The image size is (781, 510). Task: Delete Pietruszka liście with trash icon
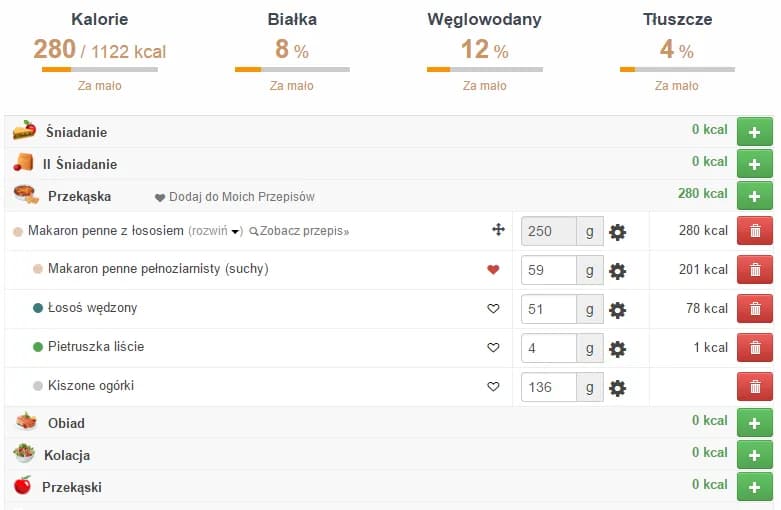(755, 348)
